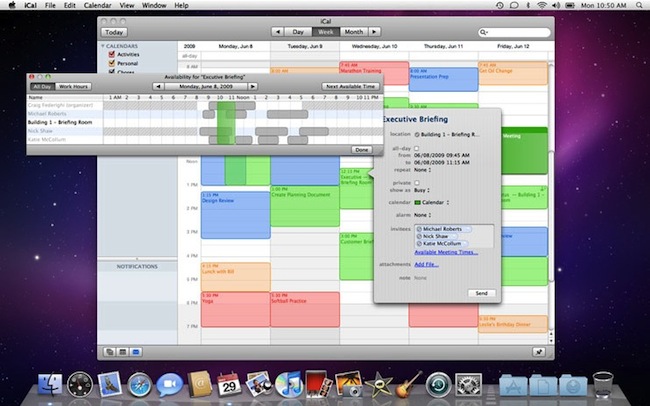Open the Help menu
The image size is (650, 406).
181,5
